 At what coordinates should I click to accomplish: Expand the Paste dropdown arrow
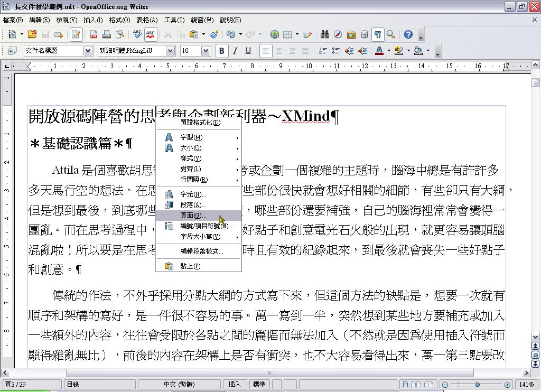click(x=203, y=34)
